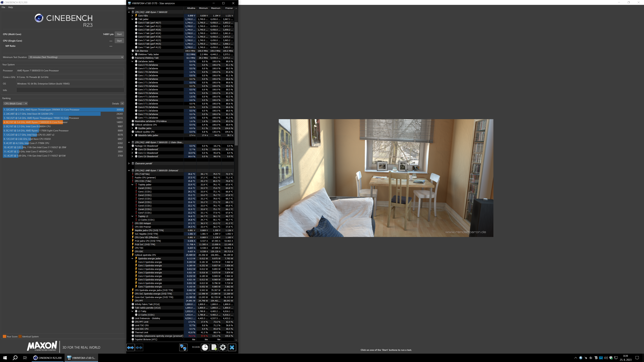The width and height of the screenshot is (644, 362).
Task: Click the Info input field
Action: 70,90
